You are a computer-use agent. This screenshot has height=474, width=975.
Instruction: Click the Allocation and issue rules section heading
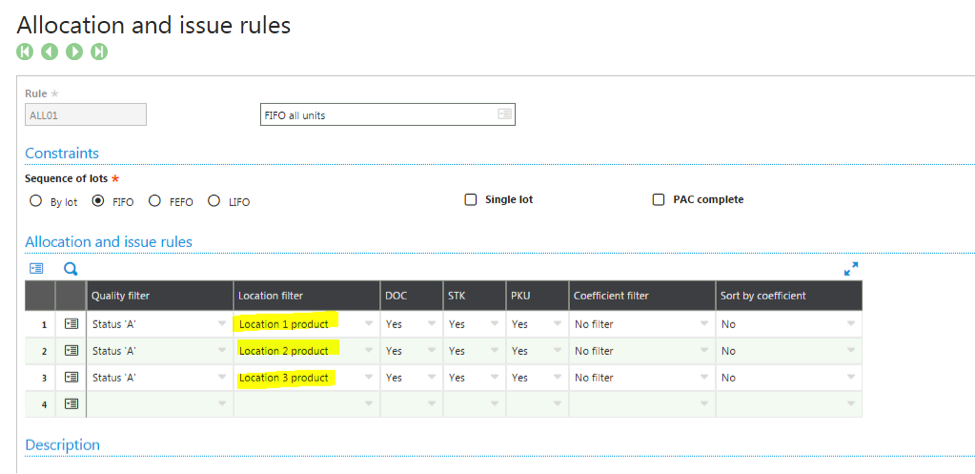click(109, 241)
